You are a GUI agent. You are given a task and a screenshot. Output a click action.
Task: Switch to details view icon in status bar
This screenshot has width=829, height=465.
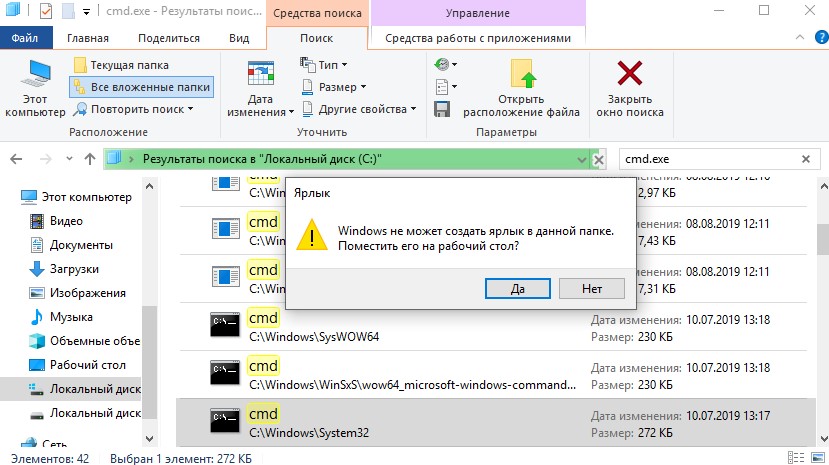coord(796,458)
